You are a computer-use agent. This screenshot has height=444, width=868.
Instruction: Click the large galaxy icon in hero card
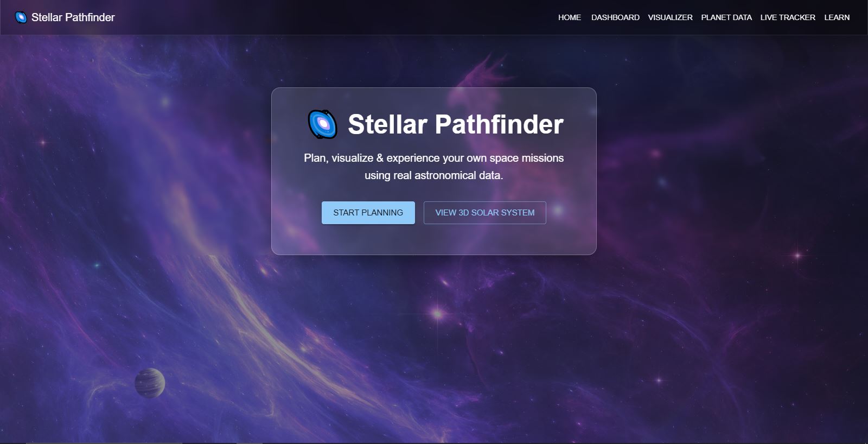tap(323, 124)
